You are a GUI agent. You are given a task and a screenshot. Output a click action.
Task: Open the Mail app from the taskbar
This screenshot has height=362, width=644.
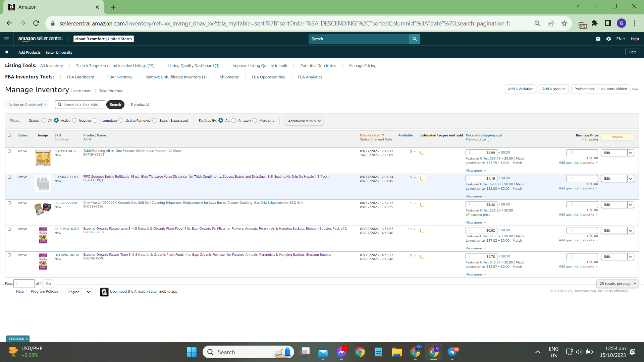coord(323,352)
